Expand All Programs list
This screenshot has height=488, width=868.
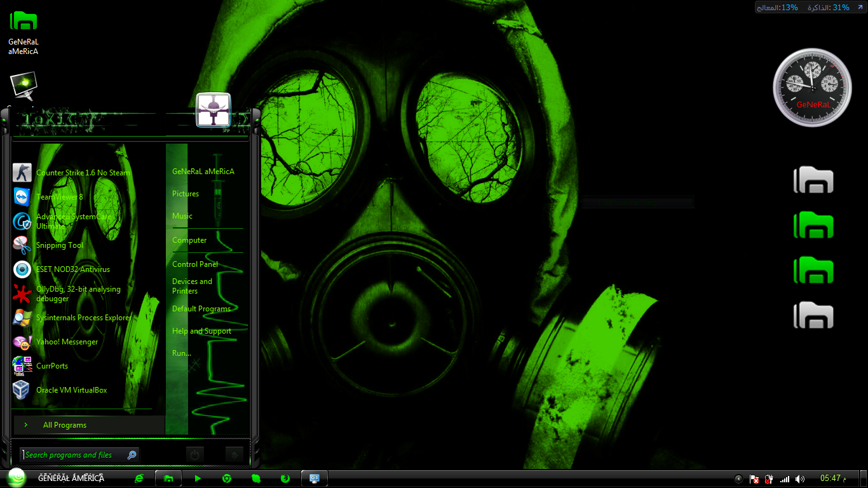coord(64,425)
